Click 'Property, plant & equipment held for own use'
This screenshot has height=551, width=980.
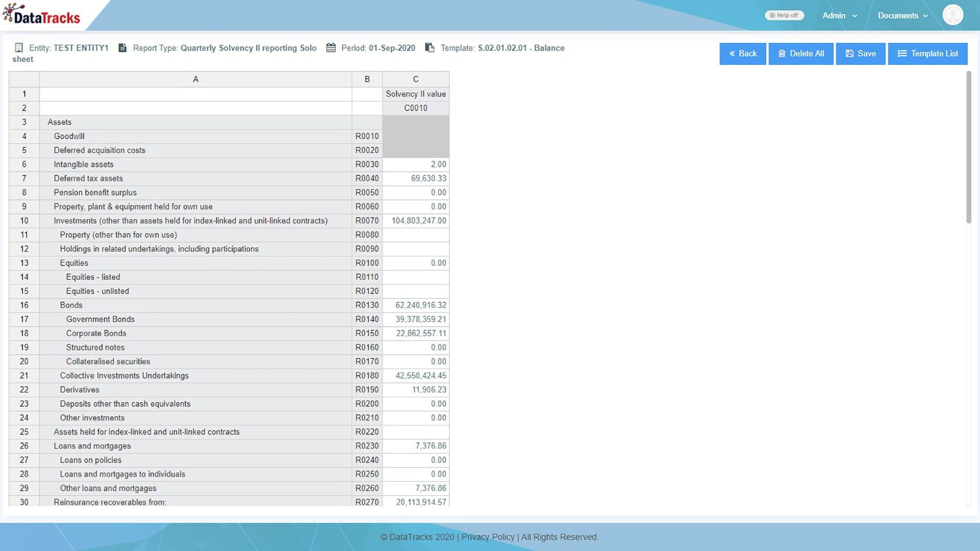133,207
